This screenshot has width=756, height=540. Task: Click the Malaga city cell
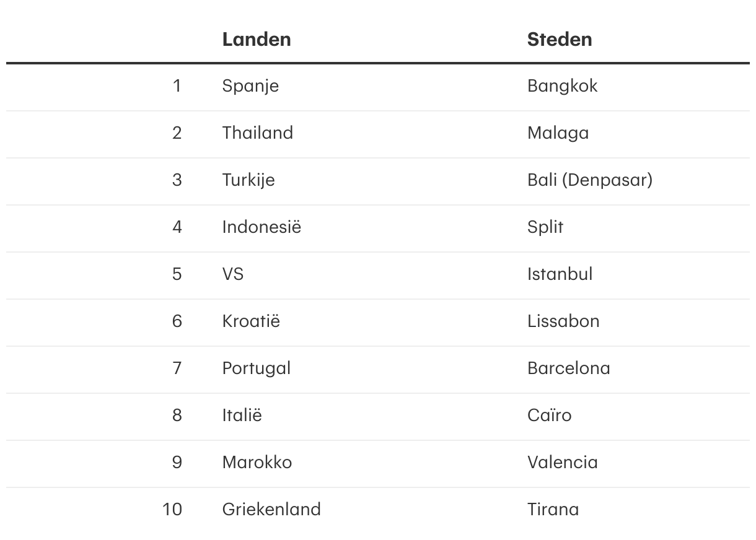558,133
